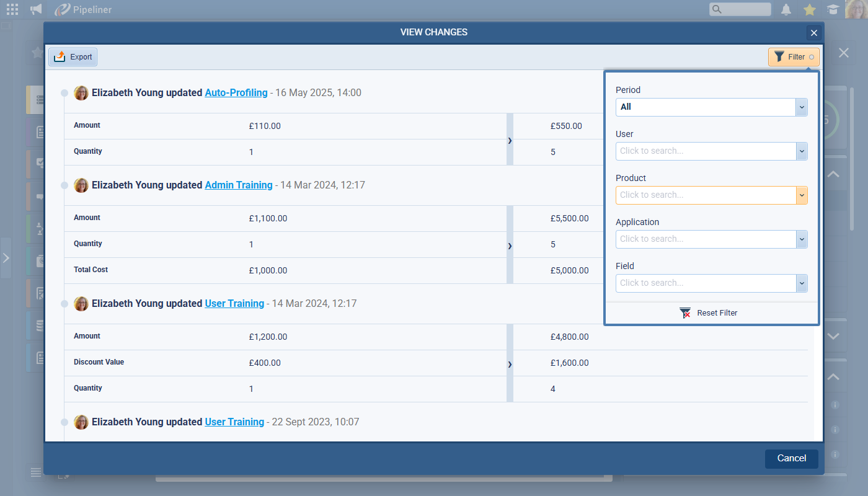Open the notifications bell icon

786,9
